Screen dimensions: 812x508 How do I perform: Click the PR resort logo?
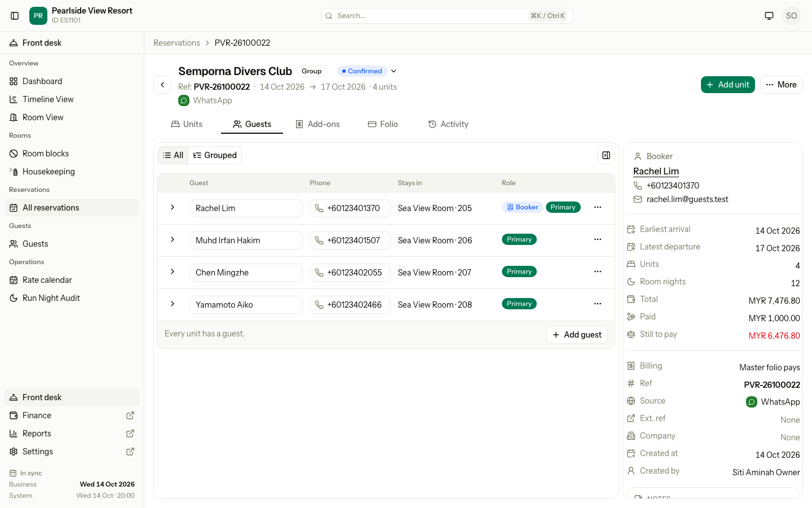click(x=38, y=16)
